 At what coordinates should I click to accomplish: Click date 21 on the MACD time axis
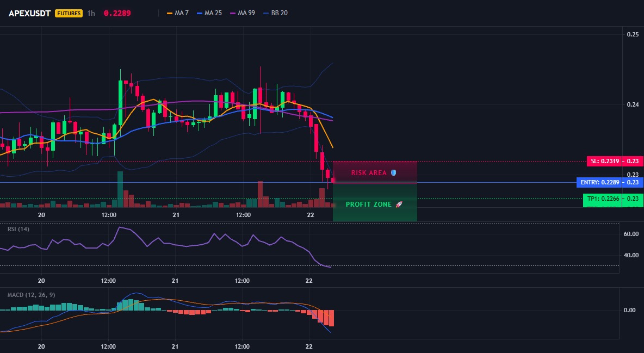(x=175, y=346)
